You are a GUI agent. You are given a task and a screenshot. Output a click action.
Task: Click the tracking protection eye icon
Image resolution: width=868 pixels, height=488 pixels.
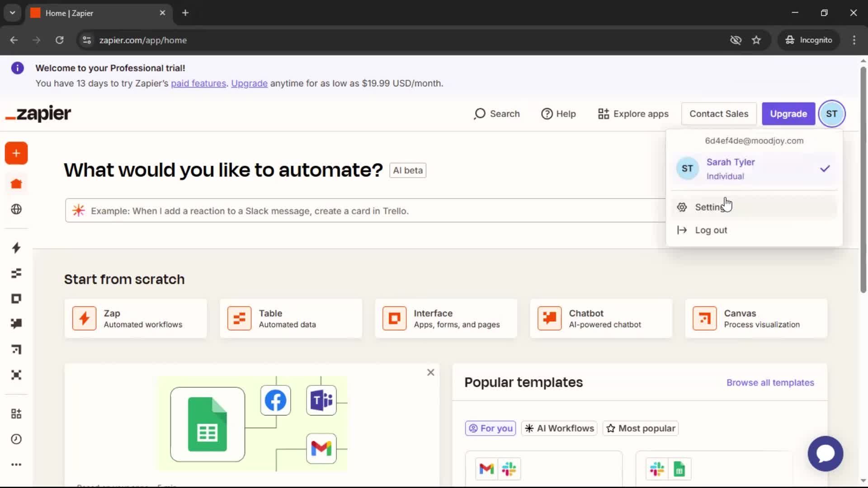(736, 40)
